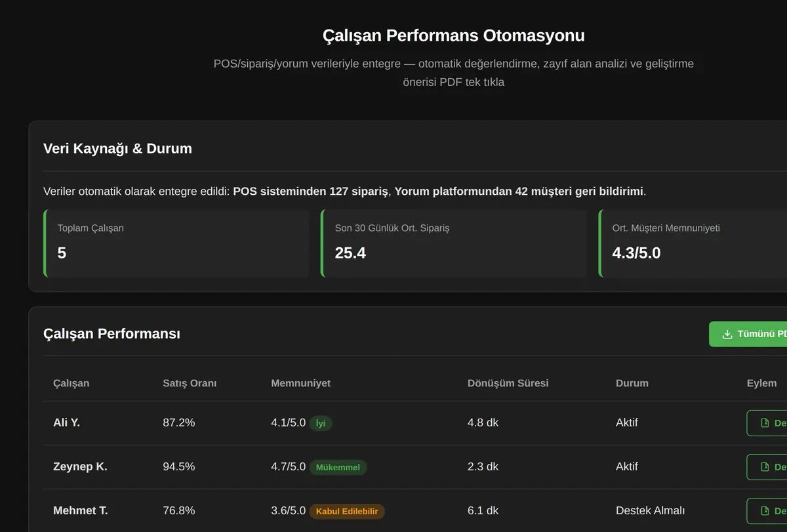Click the 4.3/5.0 average satisfaction value

(x=636, y=253)
